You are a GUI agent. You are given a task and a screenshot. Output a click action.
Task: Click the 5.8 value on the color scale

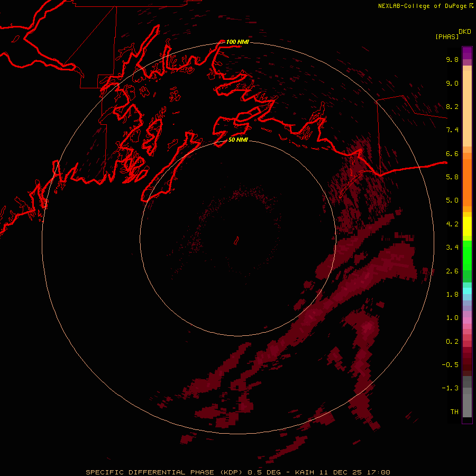tap(452, 177)
